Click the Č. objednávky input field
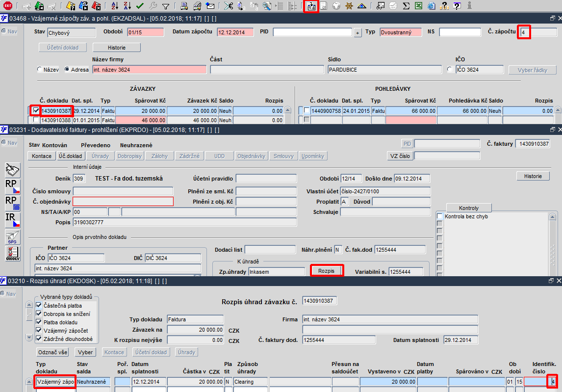Image resolution: width=562 pixels, height=392 pixels. [123, 202]
